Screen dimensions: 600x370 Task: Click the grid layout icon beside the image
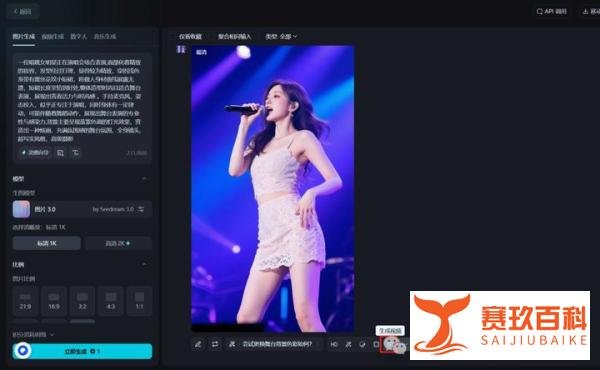[x=181, y=49]
